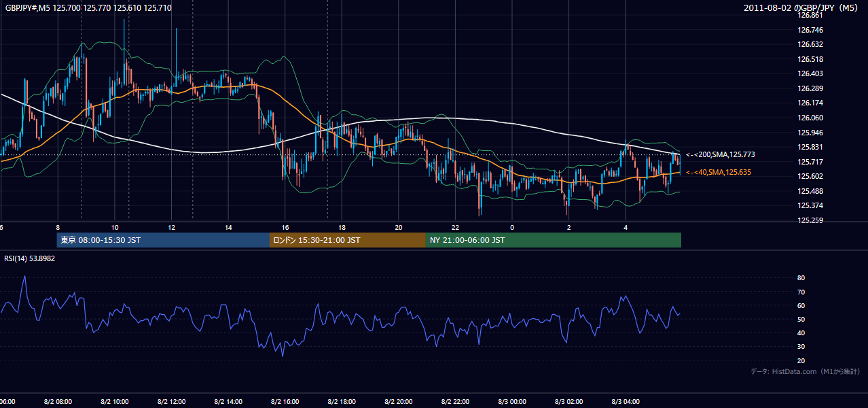
Task: Click RSI scale value 30
Action: (801, 347)
